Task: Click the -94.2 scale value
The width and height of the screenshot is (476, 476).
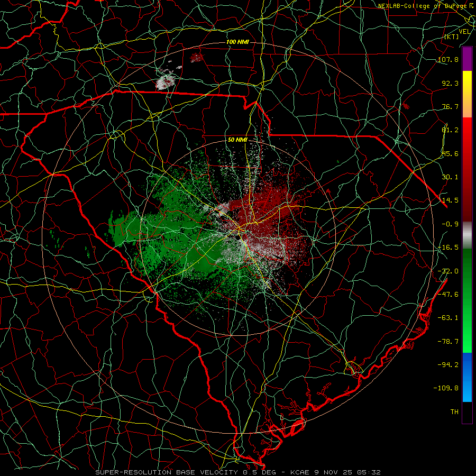Action: tap(448, 365)
